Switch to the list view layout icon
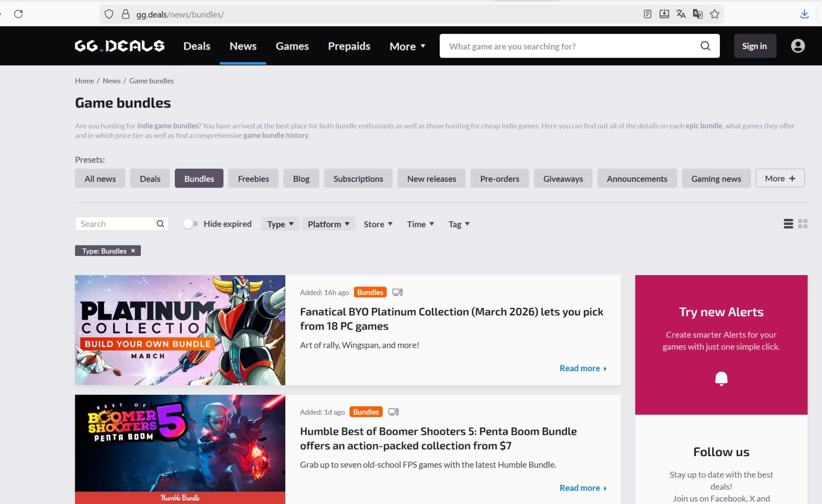 tap(788, 224)
